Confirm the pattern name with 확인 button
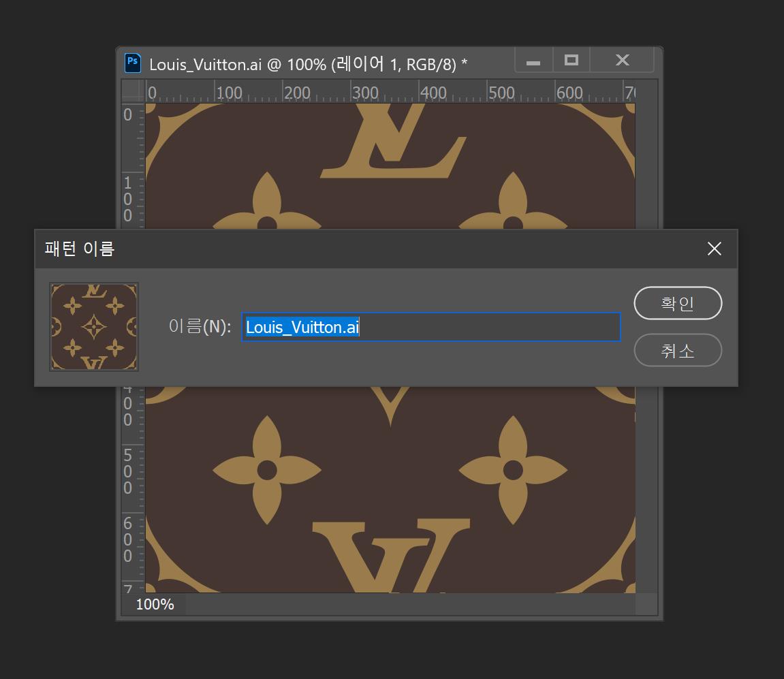784x679 pixels. [678, 303]
